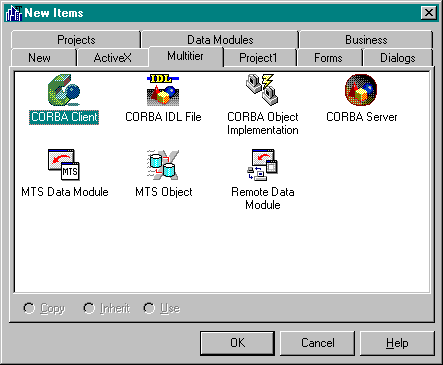The width and height of the screenshot is (443, 365).
Task: Pick the CORBA Server icon
Action: pos(361,90)
